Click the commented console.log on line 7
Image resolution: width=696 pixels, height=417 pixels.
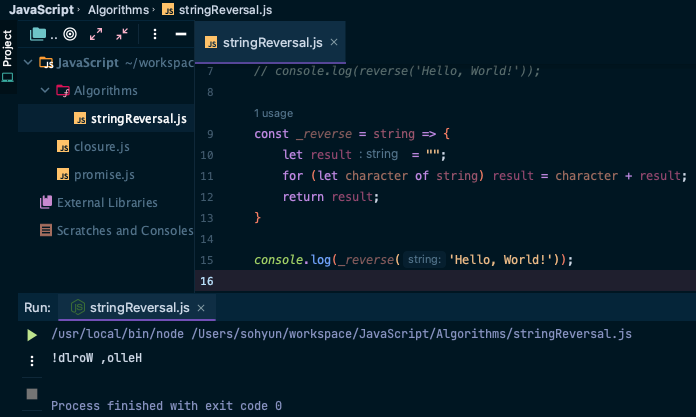pyautogui.click(x=397, y=71)
